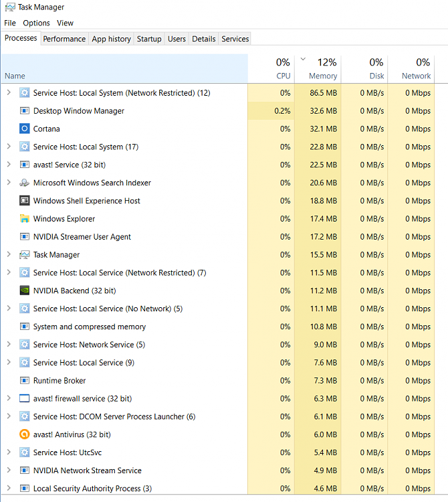Click the Task Manager process icon
This screenshot has width=448, height=502.
point(25,254)
